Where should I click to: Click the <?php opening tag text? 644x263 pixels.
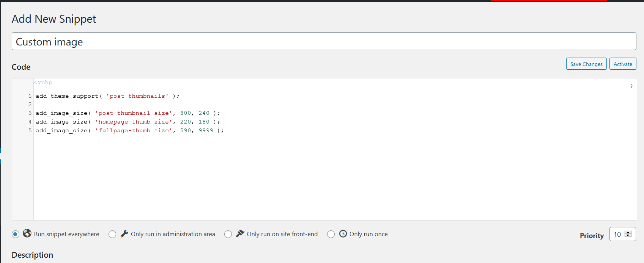coord(43,83)
